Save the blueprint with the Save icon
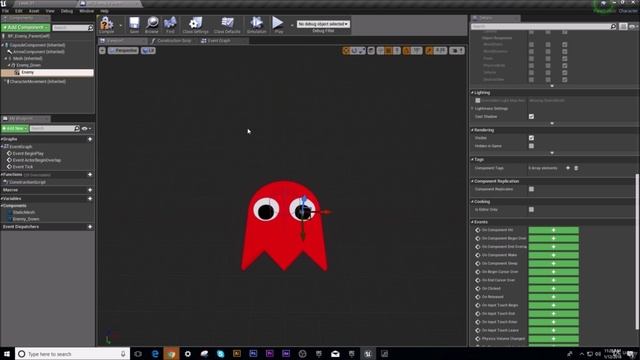 134,24
